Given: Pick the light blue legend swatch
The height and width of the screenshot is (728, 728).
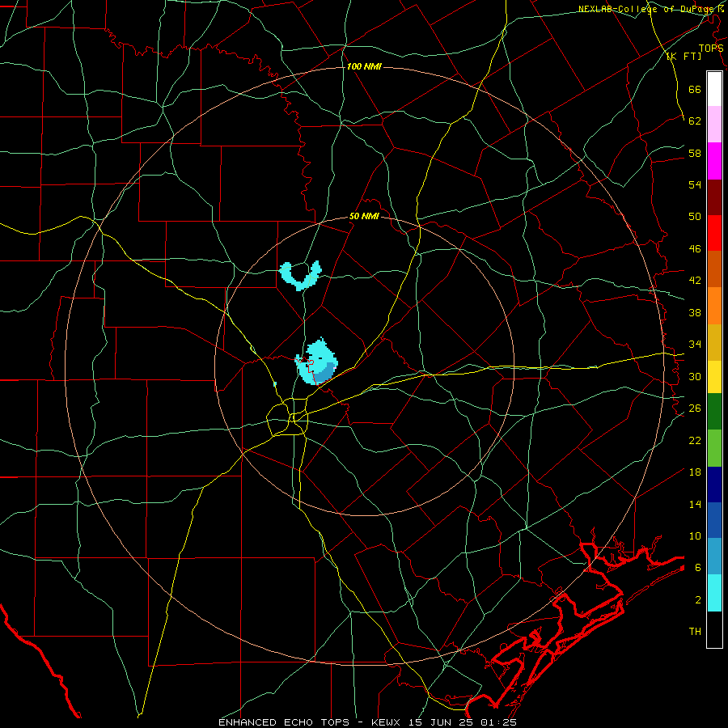Looking at the screenshot, I should click(714, 557).
